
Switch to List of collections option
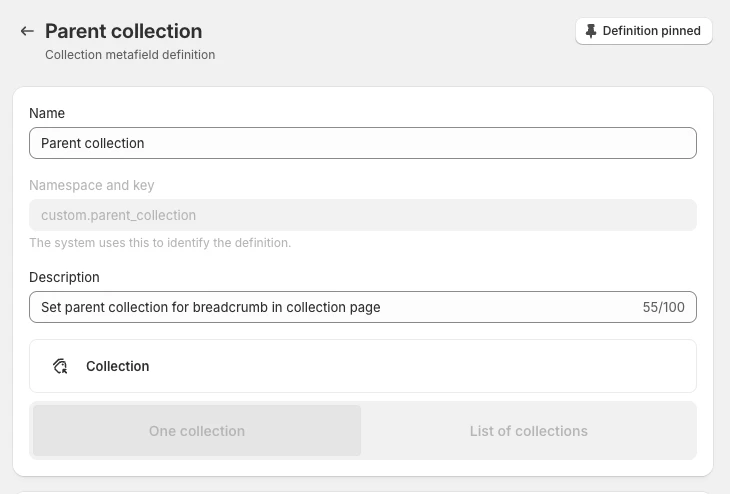coord(528,431)
